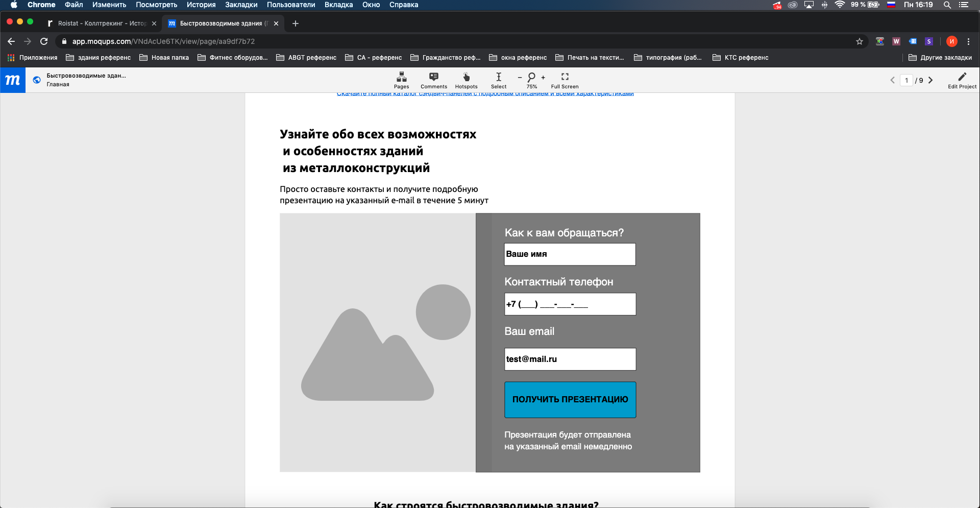Go to the next page arrow

coord(930,80)
